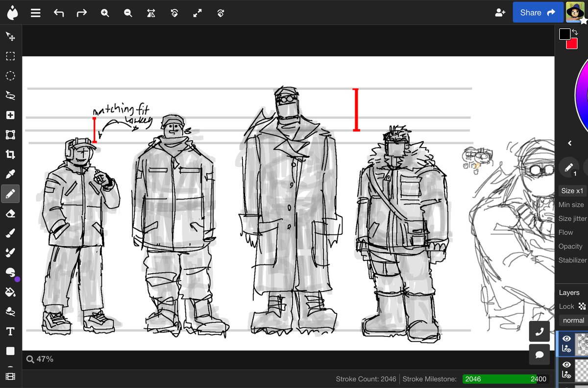
Task: Select the elliptical marquee tool
Action: 10,76
